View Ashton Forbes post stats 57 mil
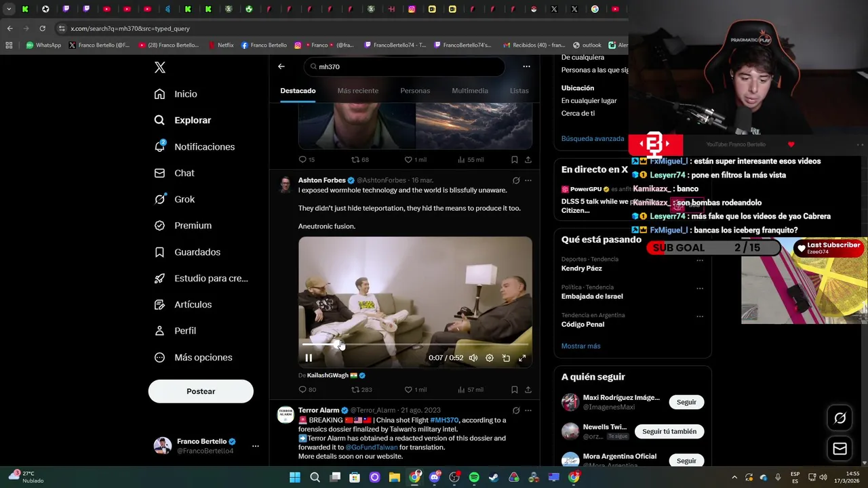868x488 pixels. (x=471, y=390)
